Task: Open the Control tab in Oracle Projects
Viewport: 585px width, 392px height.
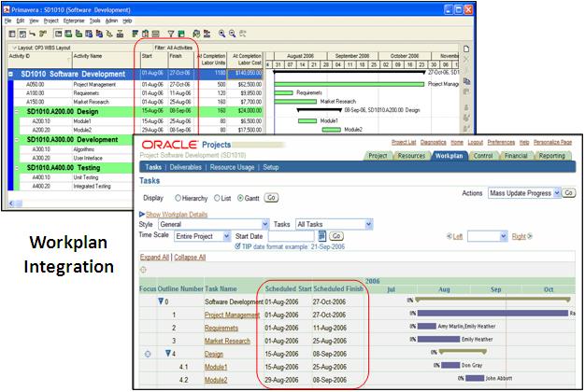Action: point(483,156)
